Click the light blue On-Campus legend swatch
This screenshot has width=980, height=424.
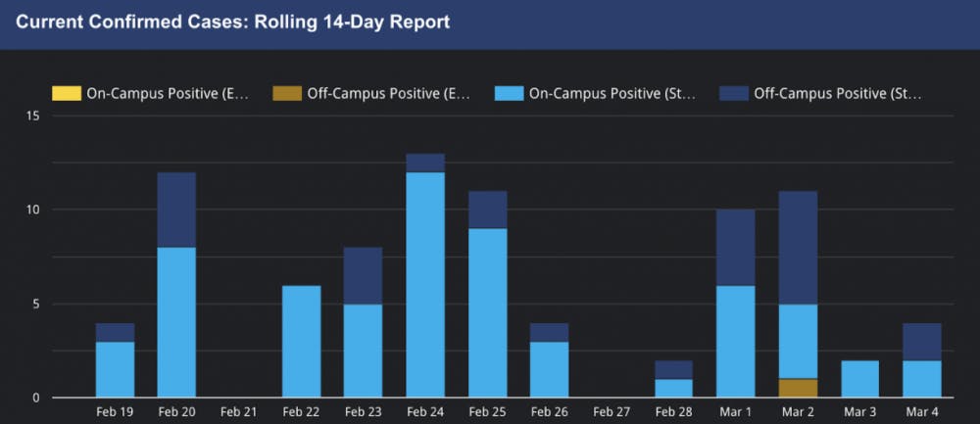coord(508,94)
